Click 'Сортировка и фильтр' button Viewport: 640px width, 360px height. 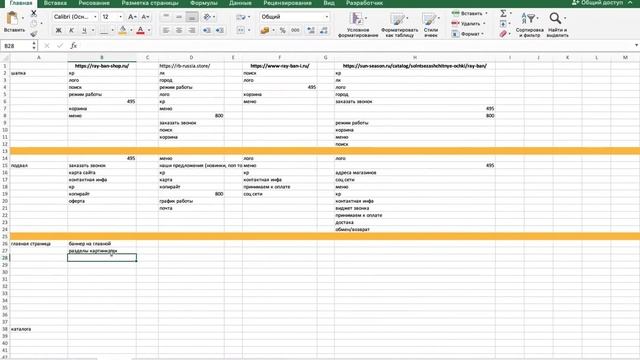[529, 24]
